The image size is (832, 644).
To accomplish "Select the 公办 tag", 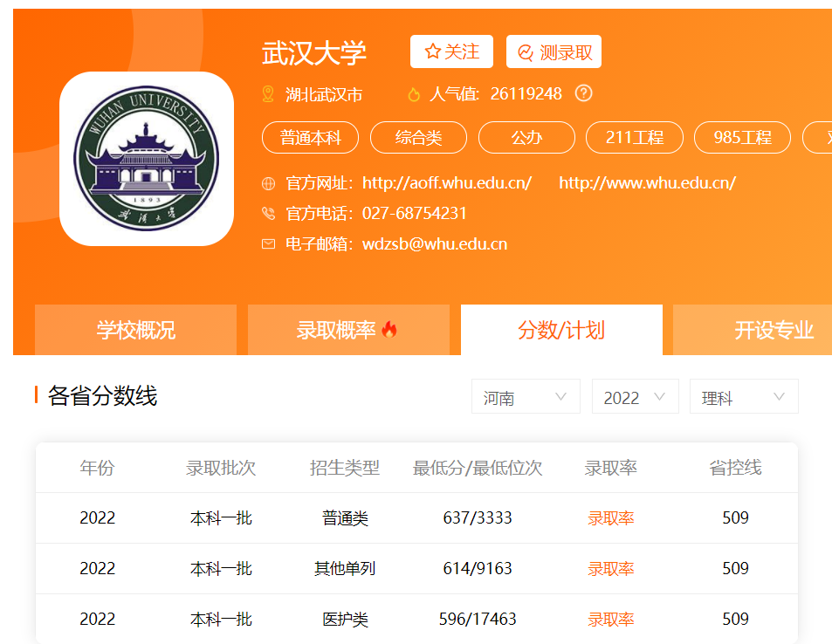I will click(526, 137).
